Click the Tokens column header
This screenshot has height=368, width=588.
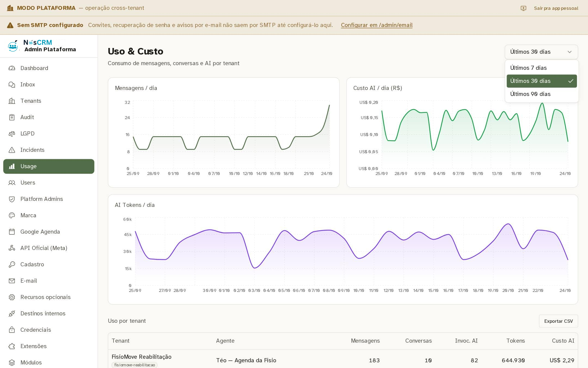point(515,341)
